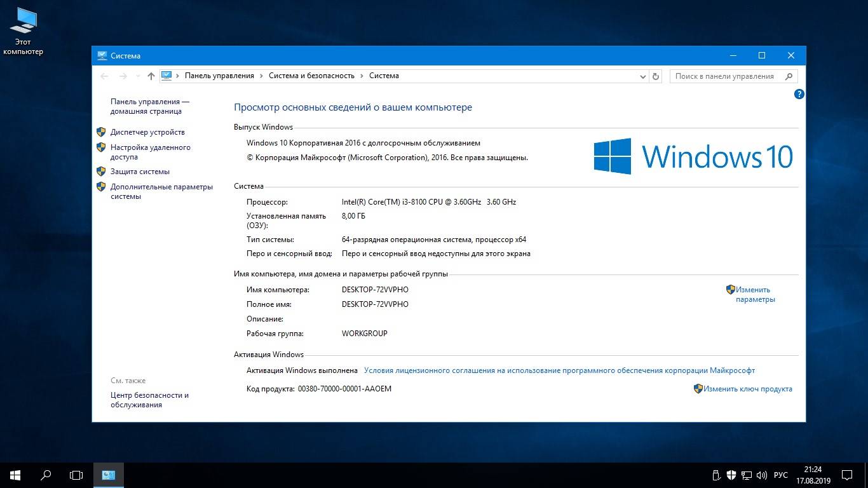Open Панель управления — домашняя страница link
Image resolution: width=868 pixels, height=488 pixels.
(150, 106)
